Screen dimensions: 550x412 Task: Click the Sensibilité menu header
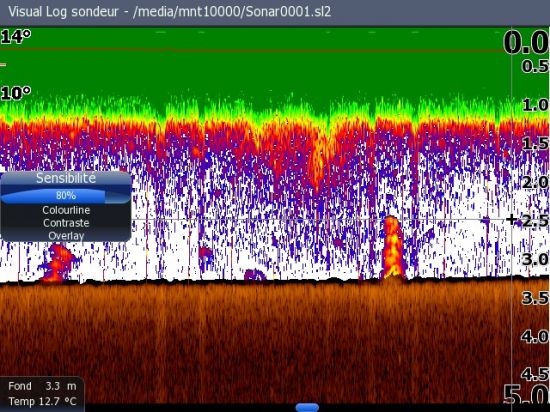coord(66,178)
